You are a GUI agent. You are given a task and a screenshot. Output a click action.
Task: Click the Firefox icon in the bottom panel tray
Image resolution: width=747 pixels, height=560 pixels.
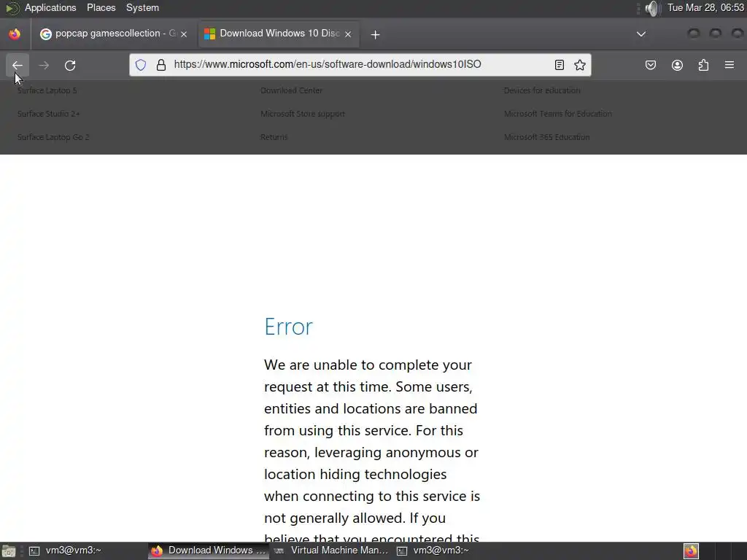tap(691, 551)
